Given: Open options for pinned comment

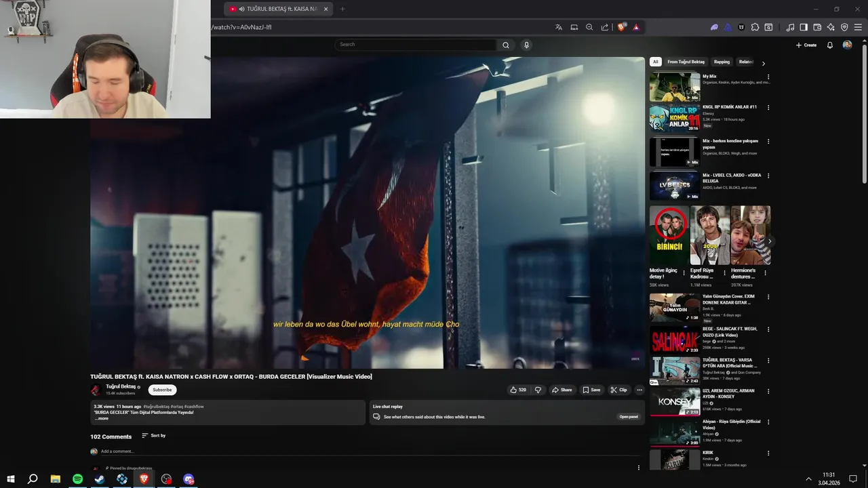Looking at the screenshot, I should tap(638, 468).
